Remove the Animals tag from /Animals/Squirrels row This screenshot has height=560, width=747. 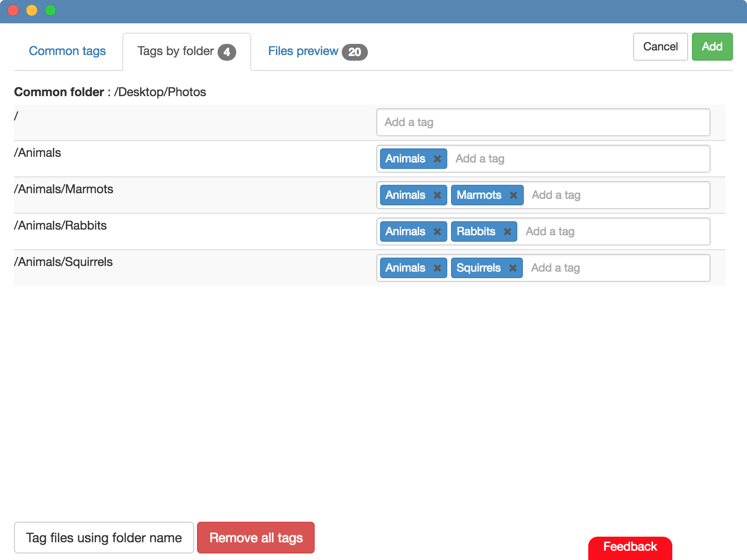point(437,268)
